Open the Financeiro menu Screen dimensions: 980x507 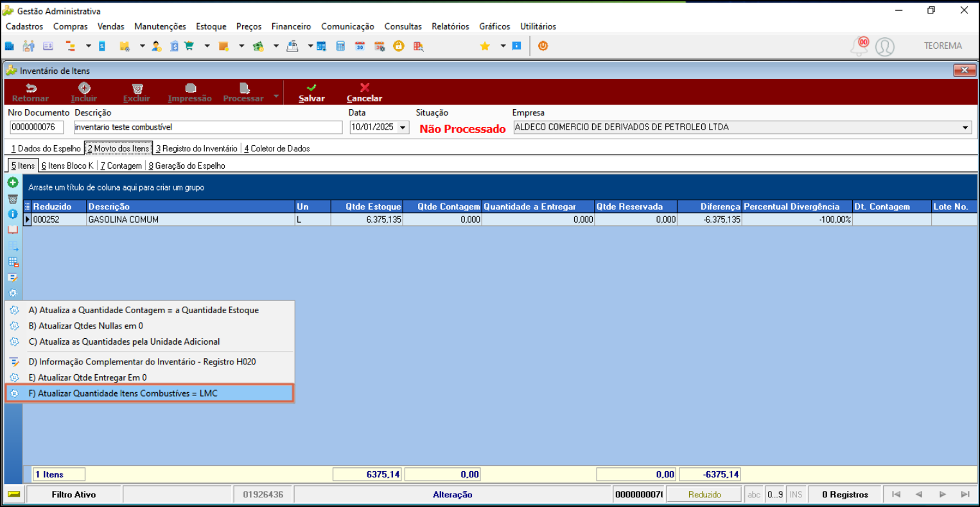[291, 26]
